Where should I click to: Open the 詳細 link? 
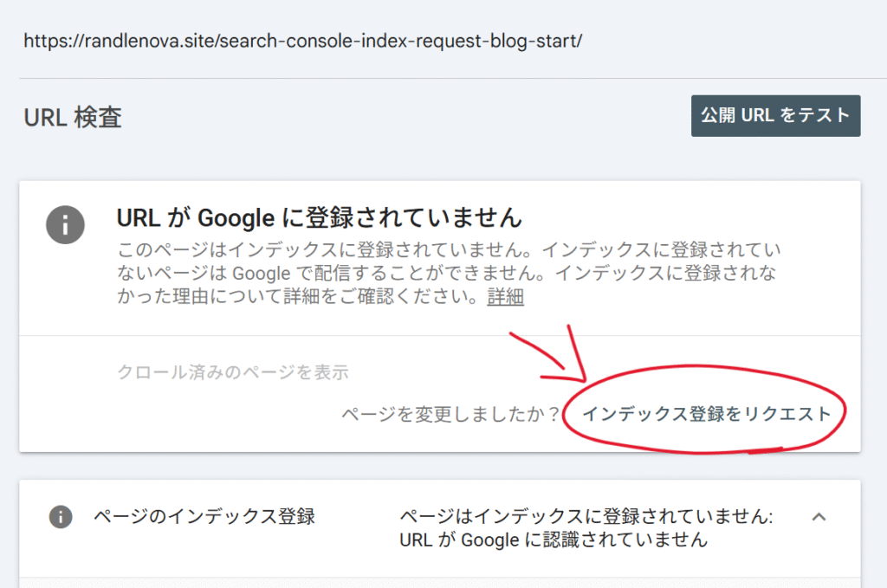(505, 297)
